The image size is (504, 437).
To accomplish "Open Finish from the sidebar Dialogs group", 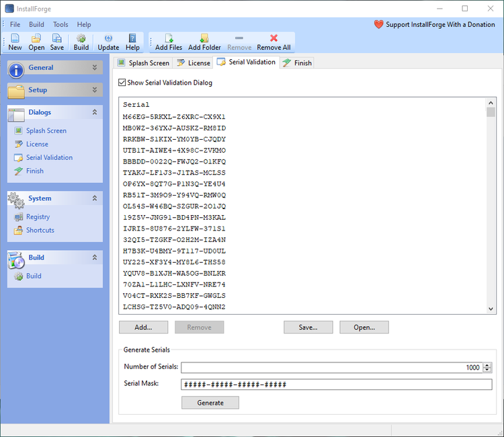I will 35,171.
